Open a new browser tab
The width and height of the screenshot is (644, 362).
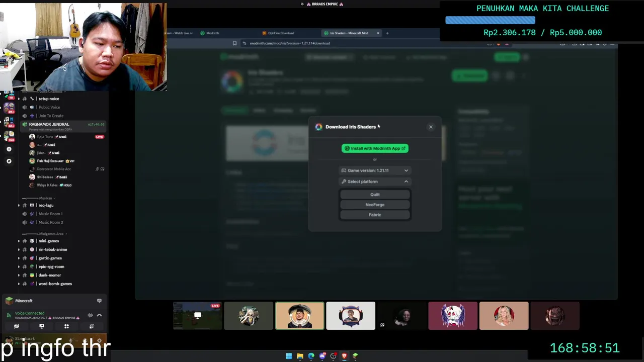(387, 33)
